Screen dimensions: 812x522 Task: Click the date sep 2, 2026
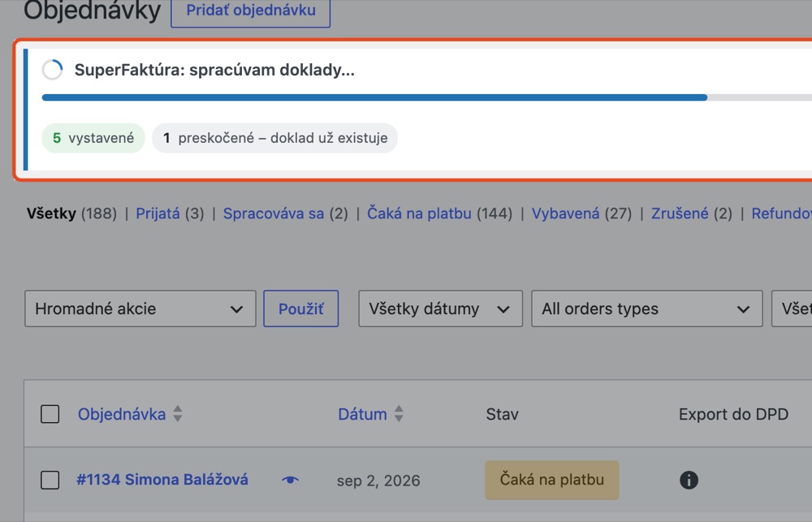378,481
